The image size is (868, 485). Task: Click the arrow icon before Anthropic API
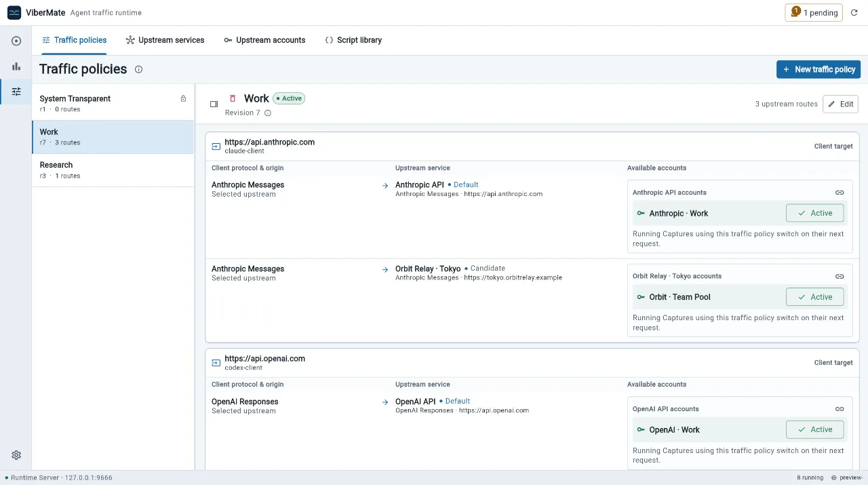click(x=385, y=185)
